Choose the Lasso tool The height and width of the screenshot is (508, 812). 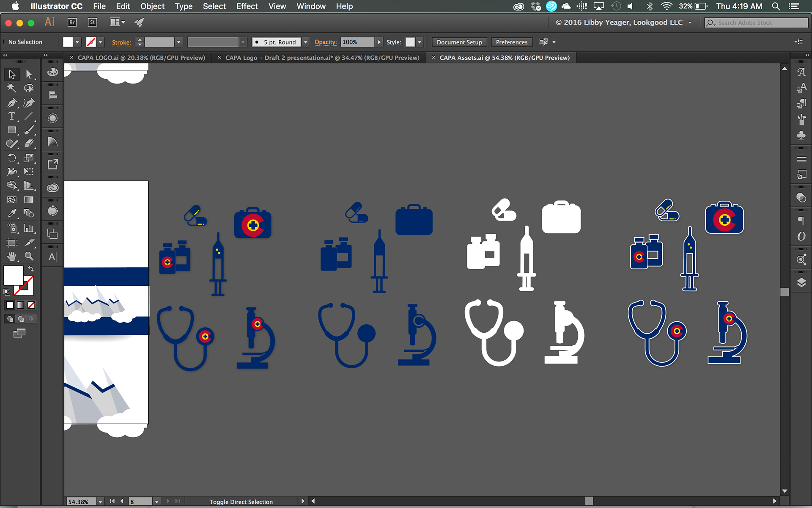[28, 88]
